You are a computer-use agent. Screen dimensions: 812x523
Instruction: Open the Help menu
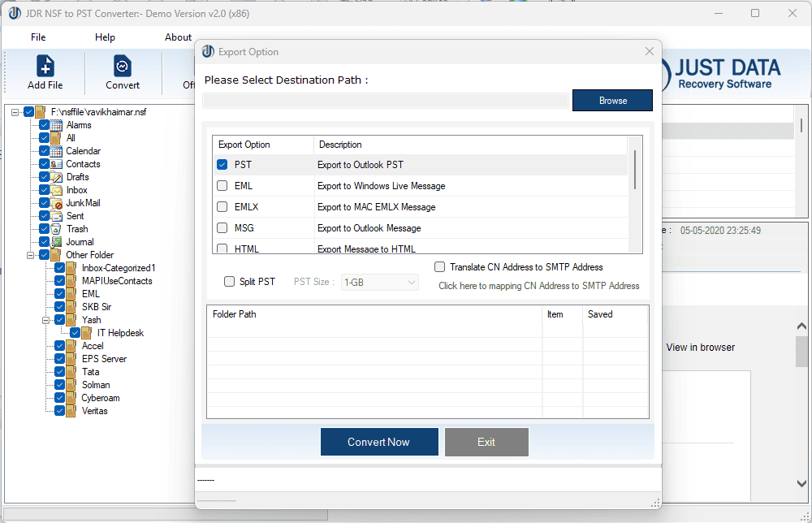click(x=105, y=37)
